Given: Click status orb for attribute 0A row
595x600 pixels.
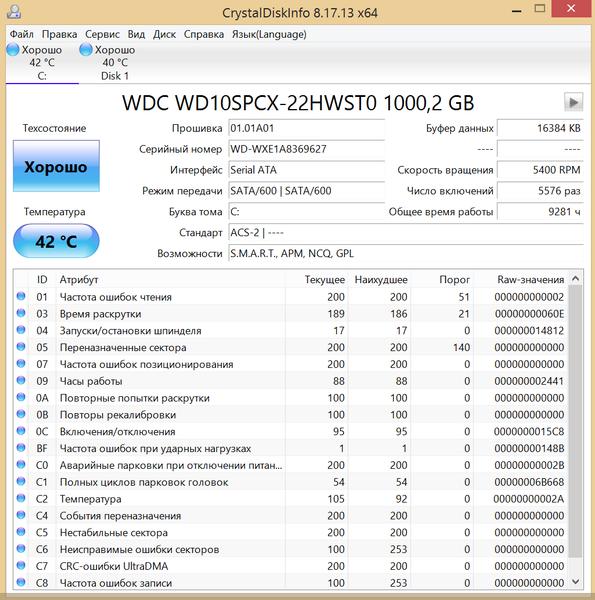Looking at the screenshot, I should pyautogui.click(x=21, y=397).
